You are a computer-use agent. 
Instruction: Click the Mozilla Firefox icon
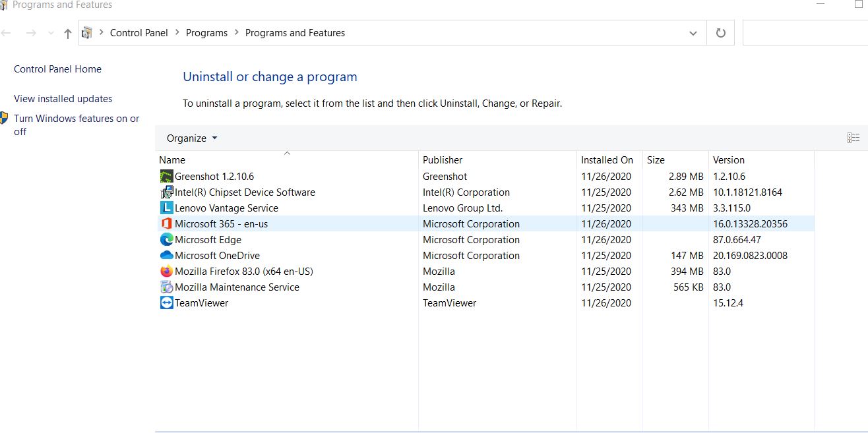click(x=166, y=271)
